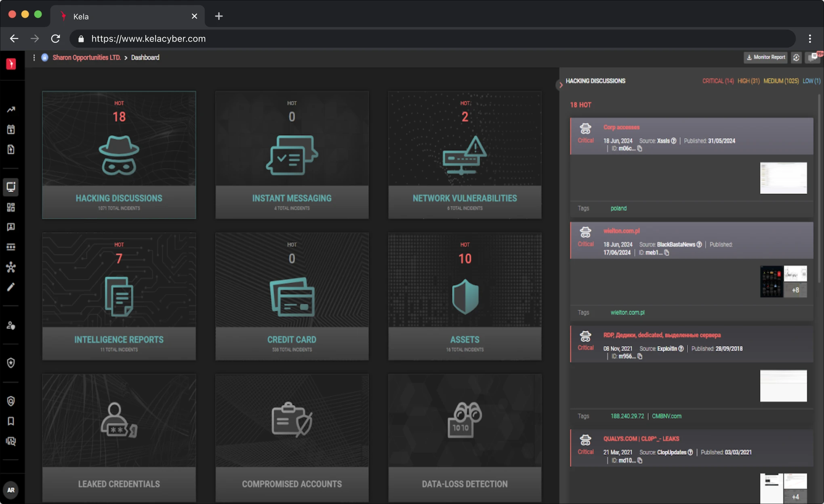The width and height of the screenshot is (824, 504).
Task: Collapse the Hacking Discussions side panel arrow
Action: [x=560, y=85]
